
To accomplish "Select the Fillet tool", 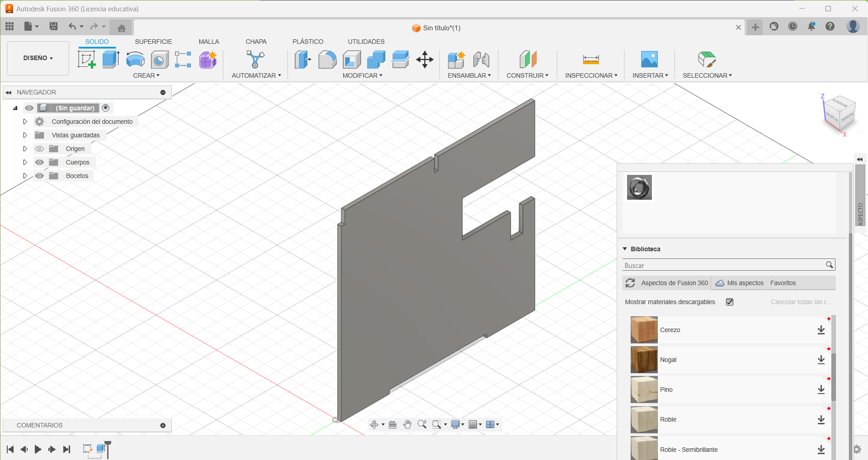I will coord(327,59).
